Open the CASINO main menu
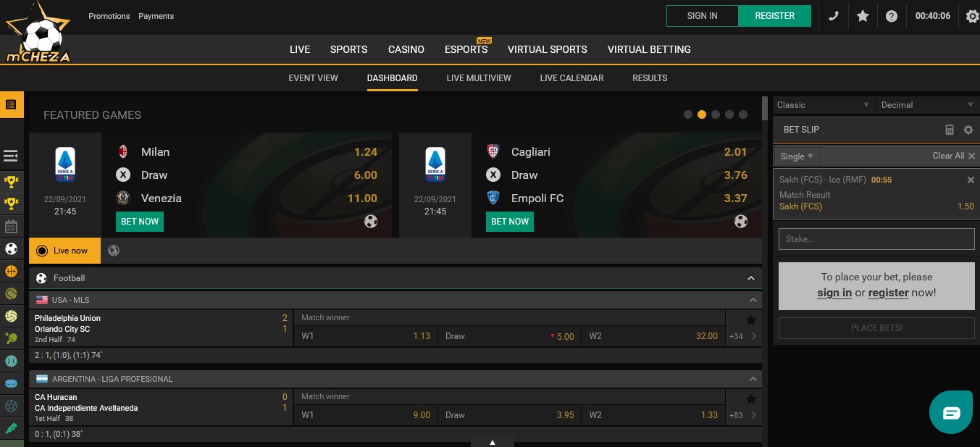This screenshot has height=447, width=980. click(406, 49)
